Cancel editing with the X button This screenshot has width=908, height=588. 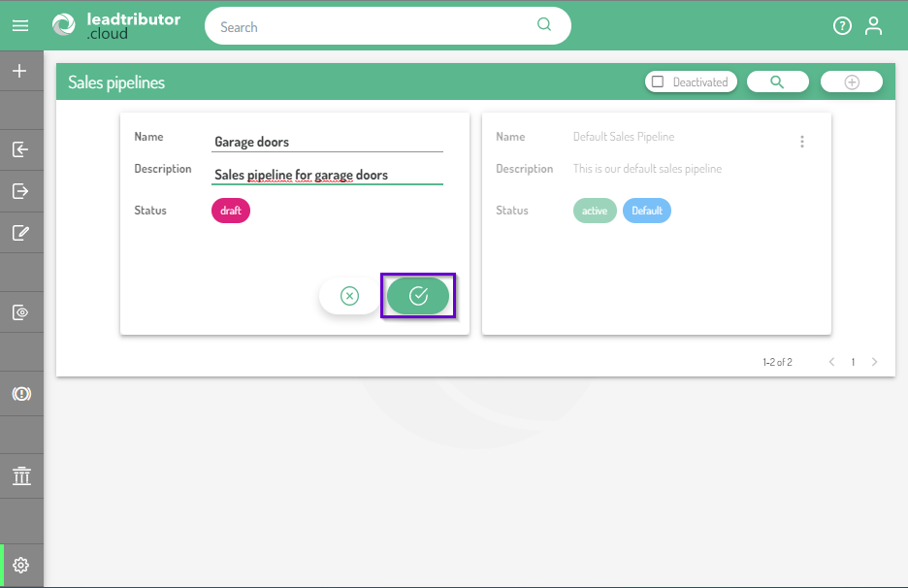[350, 296]
